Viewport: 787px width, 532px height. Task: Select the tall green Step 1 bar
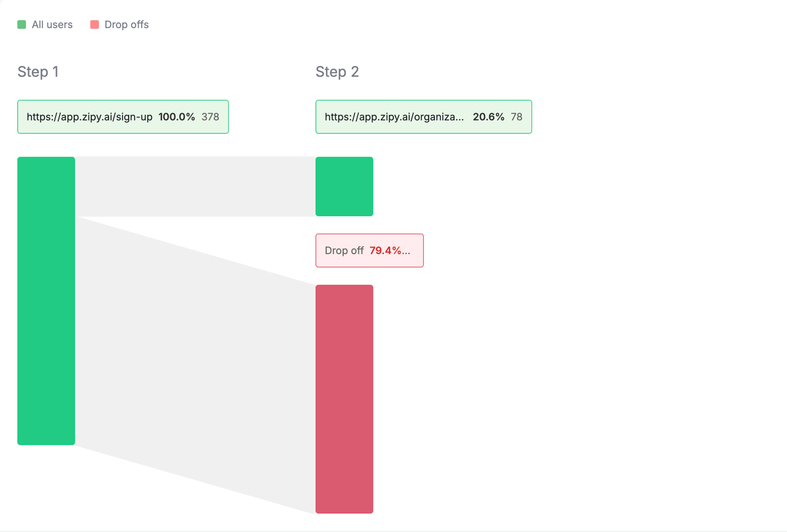pos(46,301)
